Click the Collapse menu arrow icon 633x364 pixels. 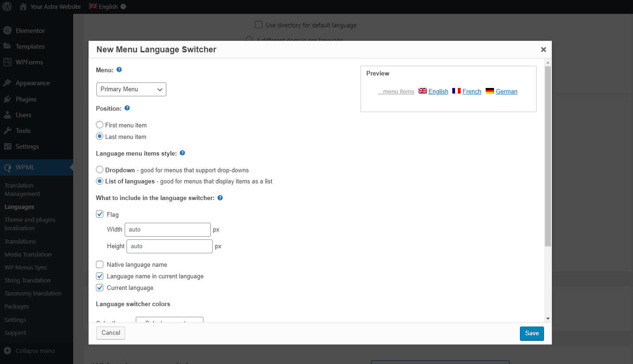pos(7,351)
